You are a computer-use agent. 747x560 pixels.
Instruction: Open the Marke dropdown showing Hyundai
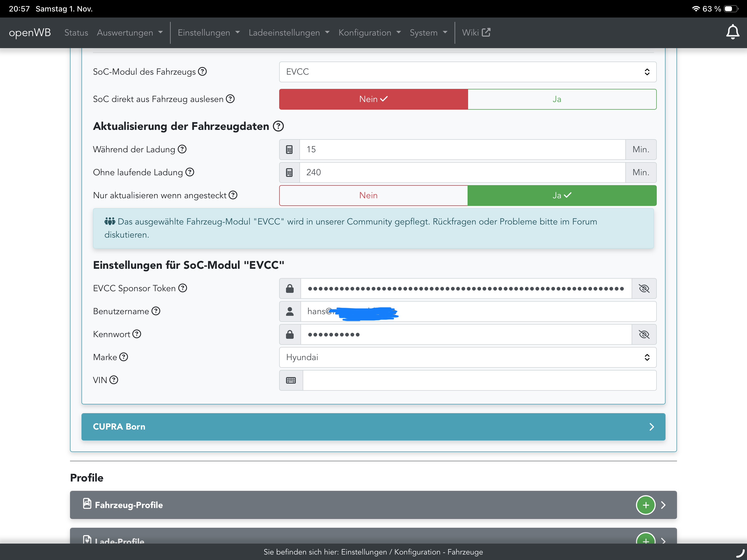[467, 357]
